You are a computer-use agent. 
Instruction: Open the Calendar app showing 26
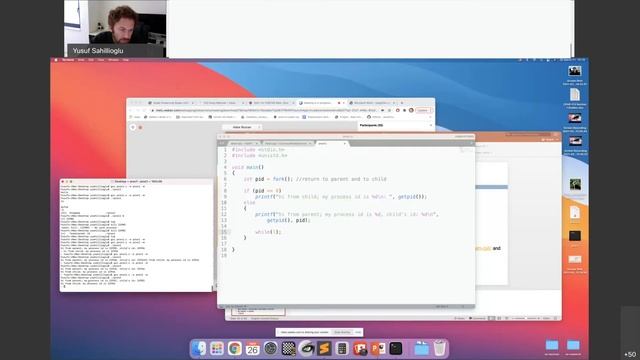[253, 349]
